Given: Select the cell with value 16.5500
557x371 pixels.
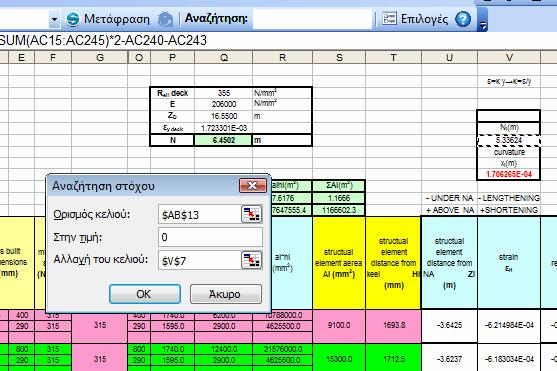Looking at the screenshot, I should [x=223, y=116].
